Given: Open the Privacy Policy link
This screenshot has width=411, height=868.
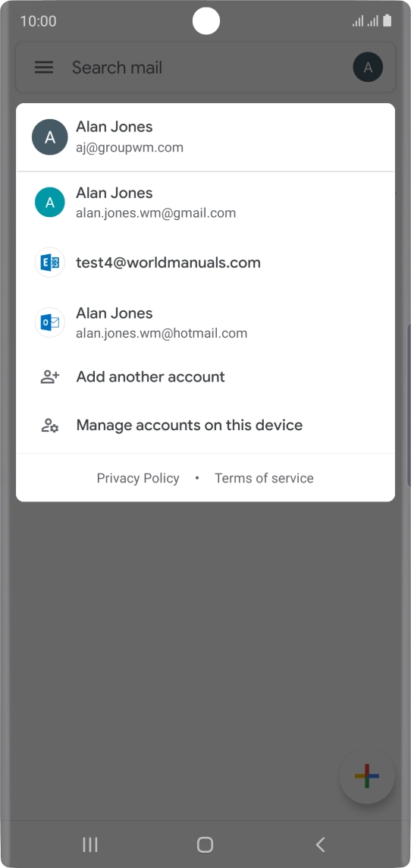Looking at the screenshot, I should [138, 478].
